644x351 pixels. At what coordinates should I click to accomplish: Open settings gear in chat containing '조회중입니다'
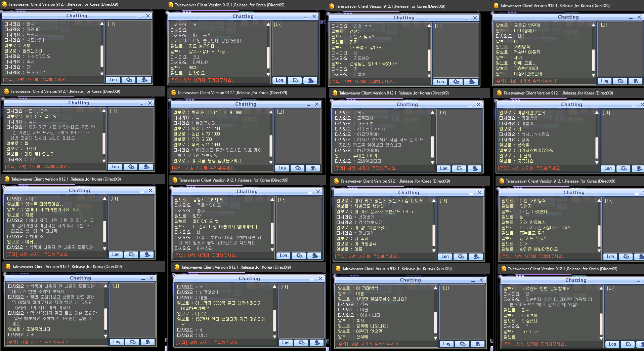(132, 342)
